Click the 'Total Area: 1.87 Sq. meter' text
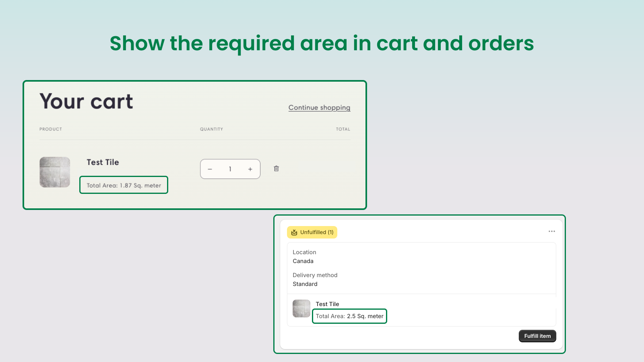 [x=124, y=185]
